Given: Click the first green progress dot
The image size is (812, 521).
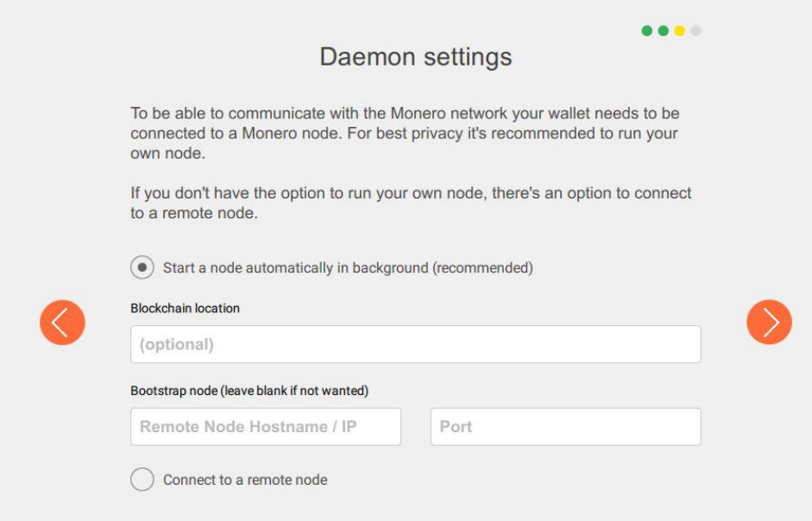Looking at the screenshot, I should coord(647,30).
